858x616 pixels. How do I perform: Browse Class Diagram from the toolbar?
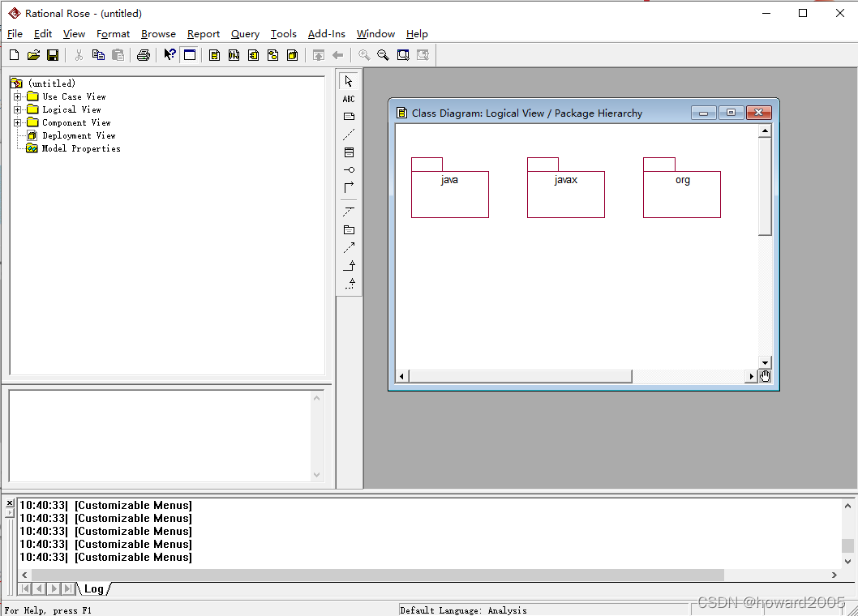pos(214,54)
